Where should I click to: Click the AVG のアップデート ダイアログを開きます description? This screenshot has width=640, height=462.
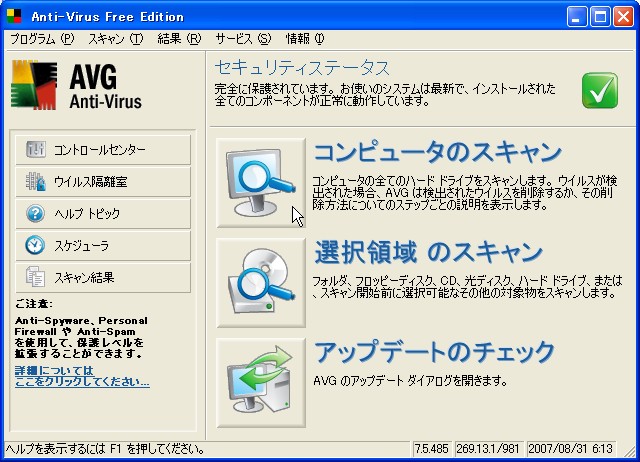coord(410,381)
